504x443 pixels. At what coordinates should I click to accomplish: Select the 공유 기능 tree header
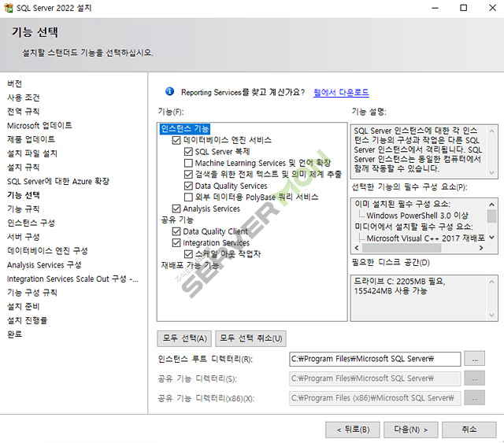click(x=177, y=220)
